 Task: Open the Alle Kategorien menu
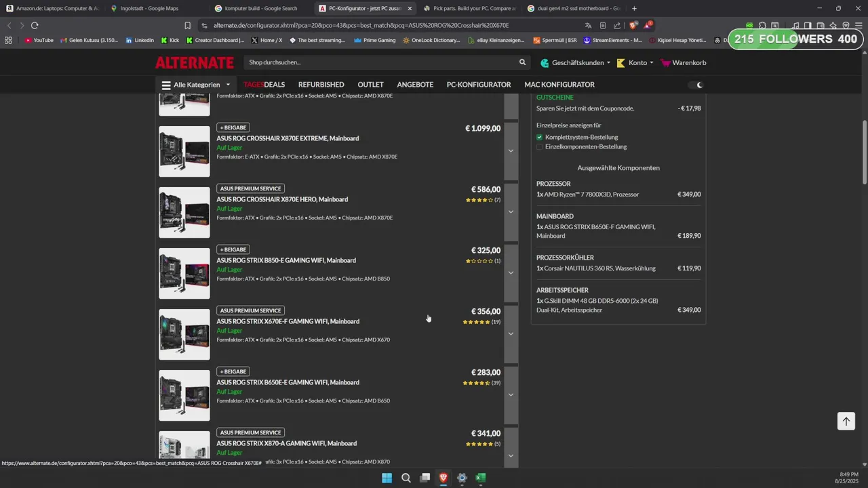196,85
